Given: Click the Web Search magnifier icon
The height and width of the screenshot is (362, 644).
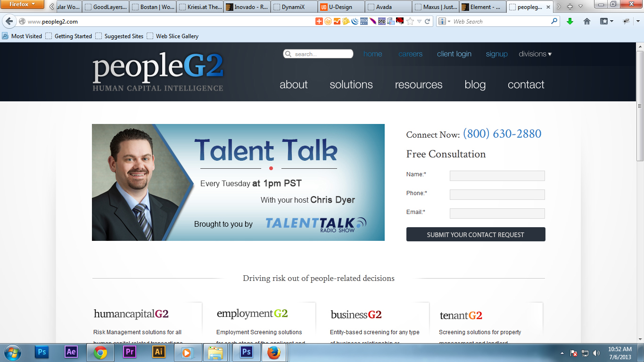Looking at the screenshot, I should pyautogui.click(x=554, y=21).
